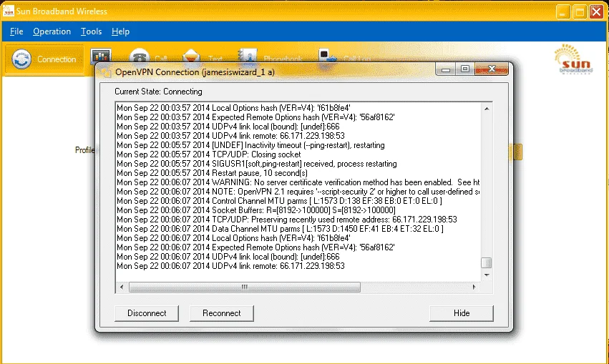Click the Sun Broadband logo

tap(573, 59)
